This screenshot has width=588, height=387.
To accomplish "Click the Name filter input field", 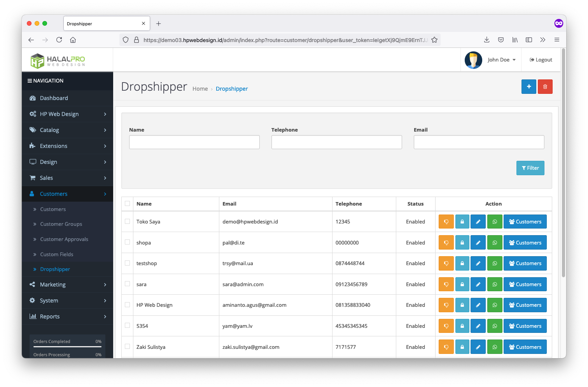I will (x=194, y=142).
